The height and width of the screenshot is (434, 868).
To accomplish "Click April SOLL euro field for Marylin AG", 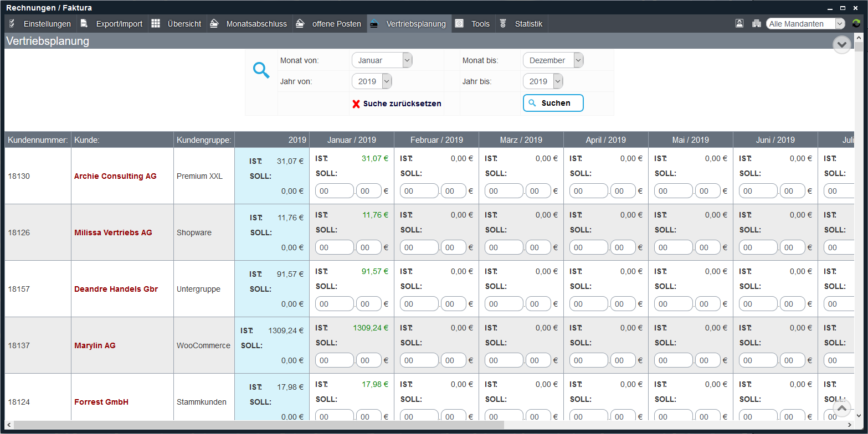I will 589,360.
